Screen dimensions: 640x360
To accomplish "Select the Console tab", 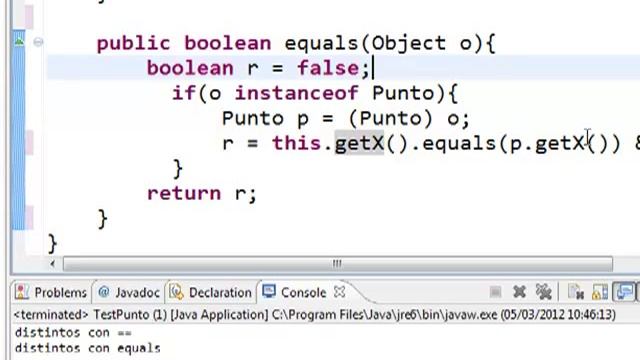I will tap(304, 293).
